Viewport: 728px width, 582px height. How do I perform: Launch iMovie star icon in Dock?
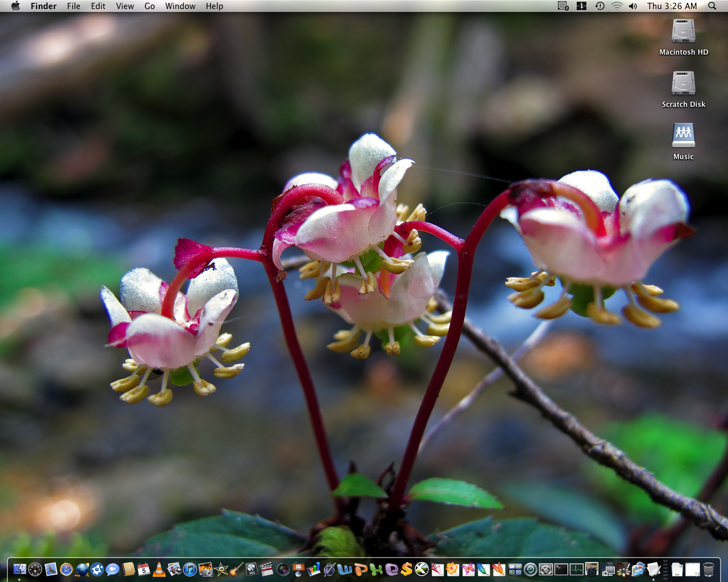(x=221, y=569)
